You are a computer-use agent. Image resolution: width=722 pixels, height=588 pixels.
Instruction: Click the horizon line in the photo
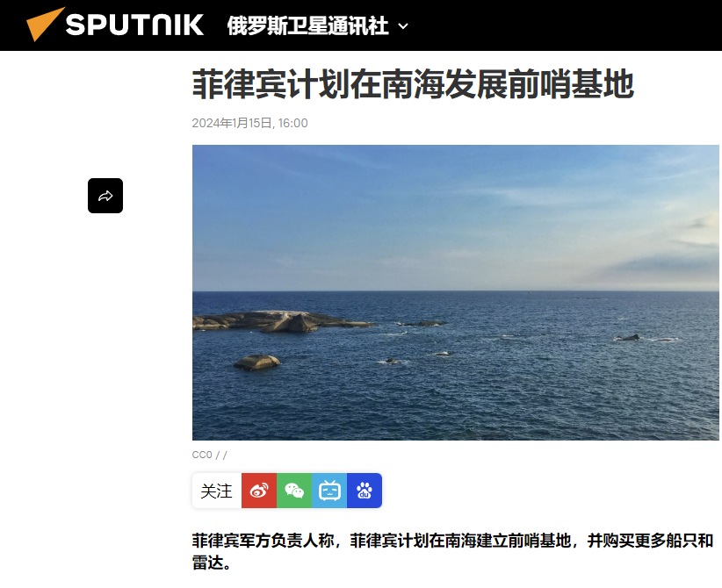coord(455,290)
